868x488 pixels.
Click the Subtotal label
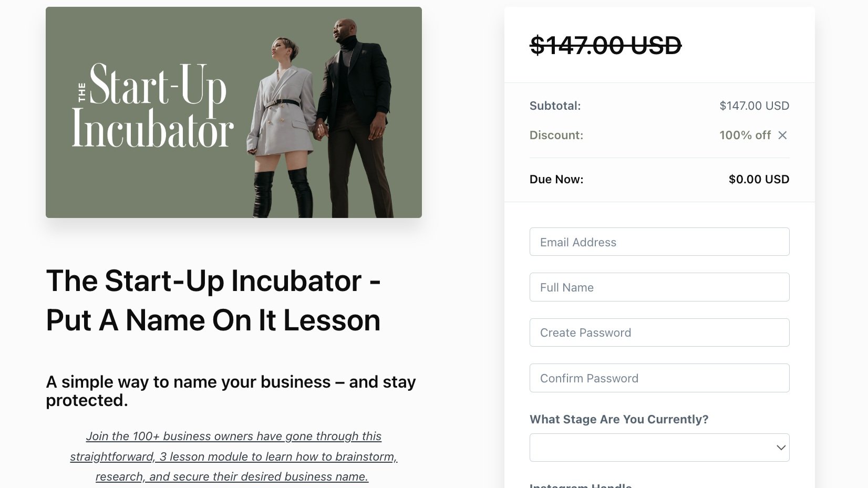pos(555,106)
